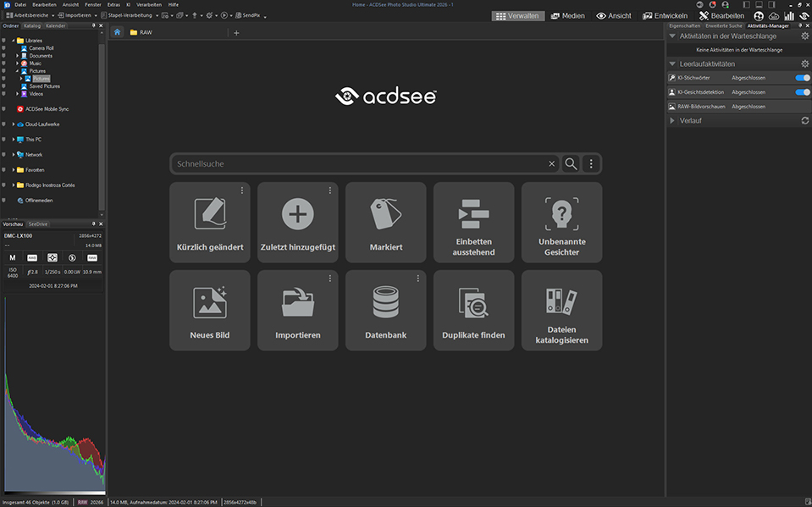This screenshot has width=812, height=507.
Task: Click the Duplikate finden tile
Action: click(x=473, y=310)
